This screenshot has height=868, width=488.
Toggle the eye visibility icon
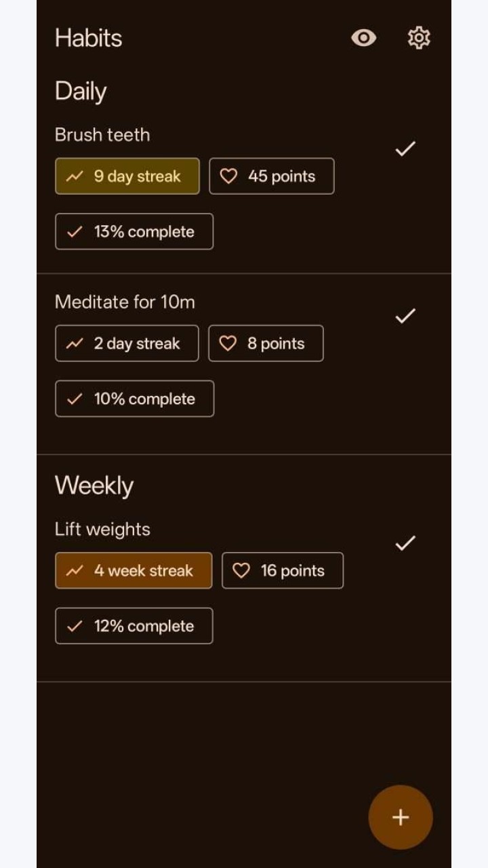(364, 38)
